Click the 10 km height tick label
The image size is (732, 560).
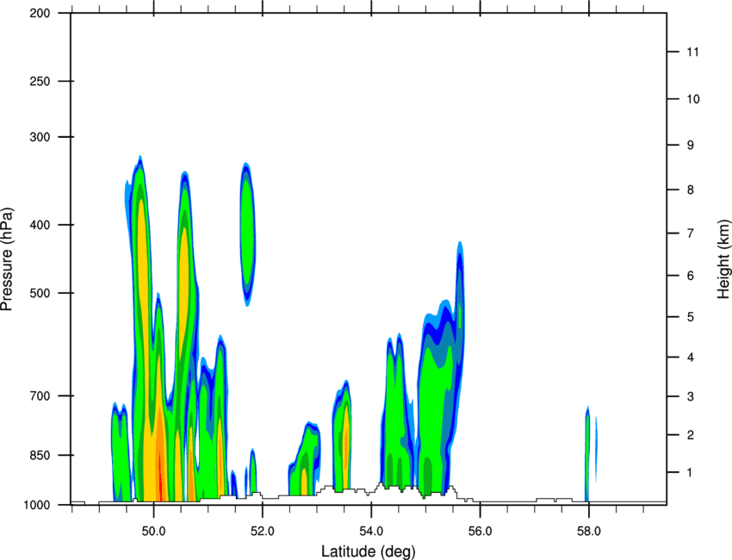(692, 99)
